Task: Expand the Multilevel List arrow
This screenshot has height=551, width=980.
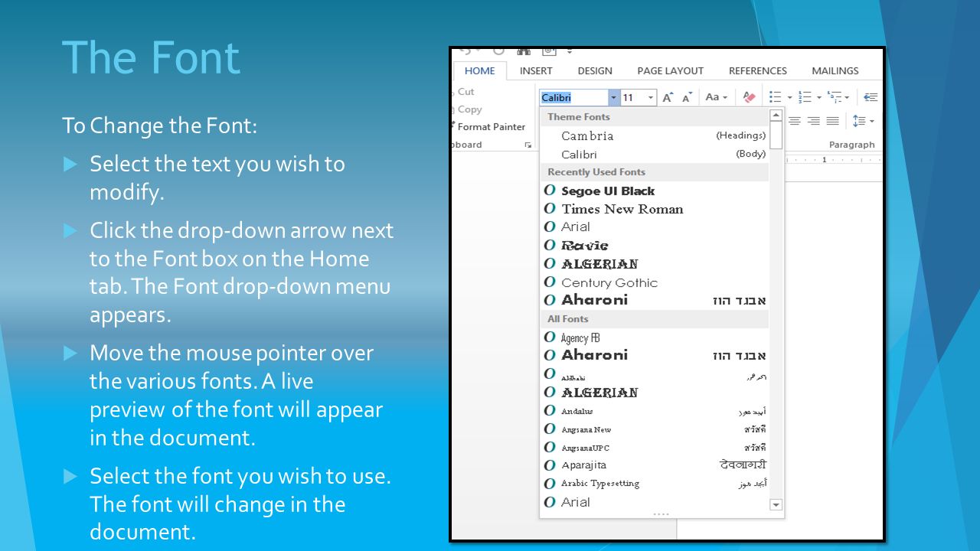Action: (x=847, y=98)
